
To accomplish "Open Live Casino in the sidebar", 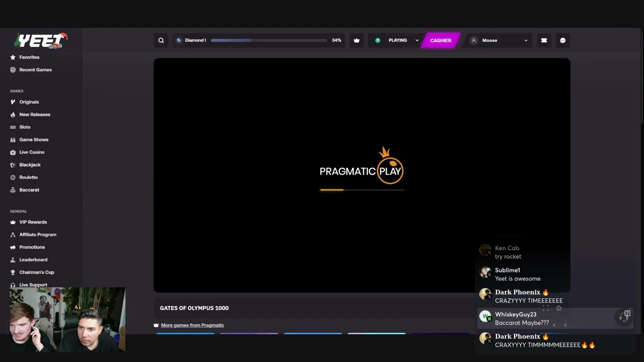I will [27, 152].
